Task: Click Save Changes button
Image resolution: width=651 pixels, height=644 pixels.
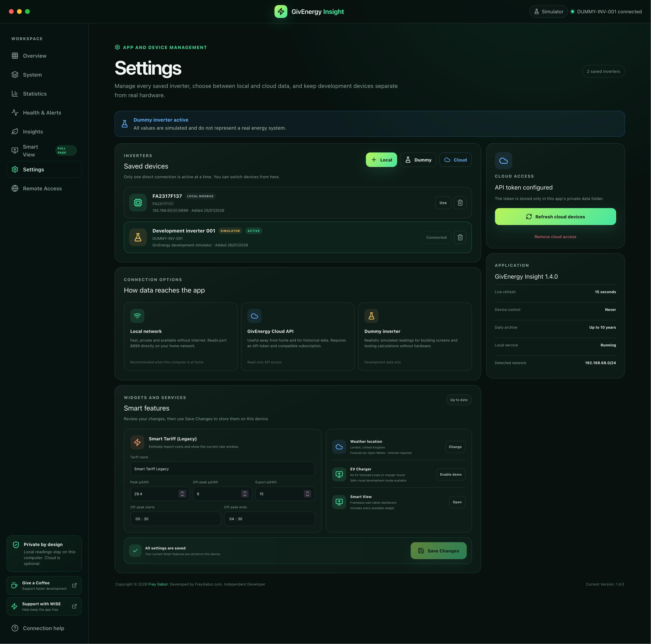Action: pyautogui.click(x=438, y=551)
